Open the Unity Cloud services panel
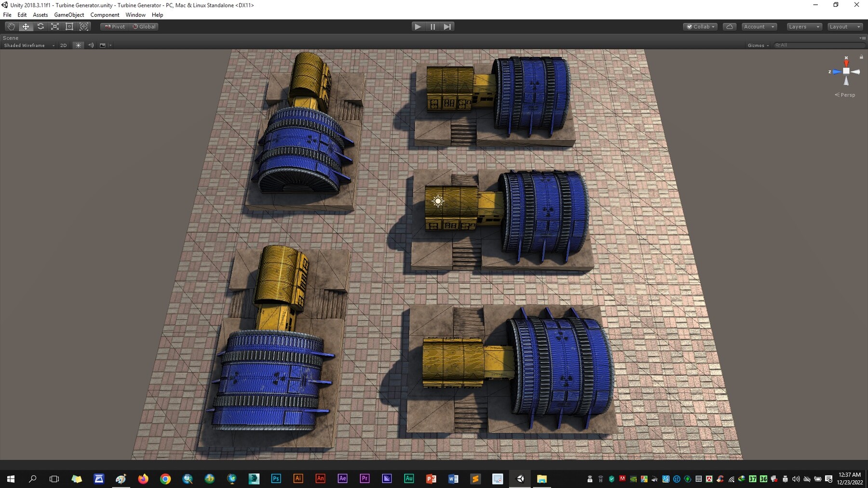The height and width of the screenshot is (488, 868). tap(730, 26)
